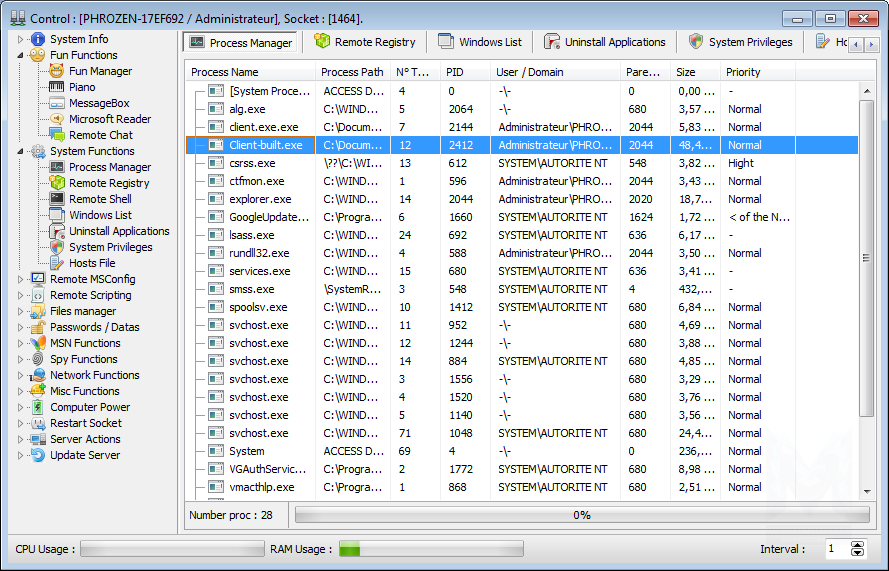889x571 pixels.
Task: Open the Hosts File icon in the tree
Action: click(x=57, y=263)
